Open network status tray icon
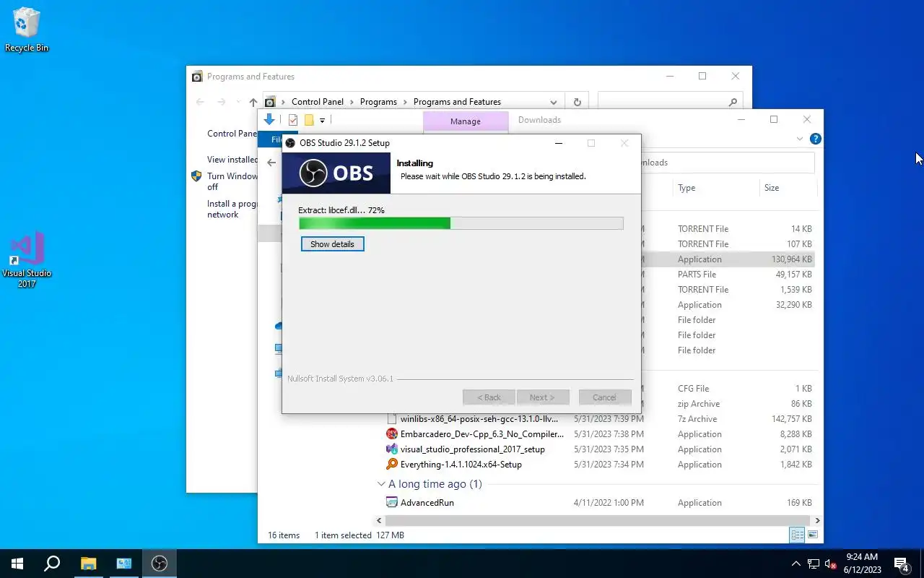924x578 pixels. [814, 564]
